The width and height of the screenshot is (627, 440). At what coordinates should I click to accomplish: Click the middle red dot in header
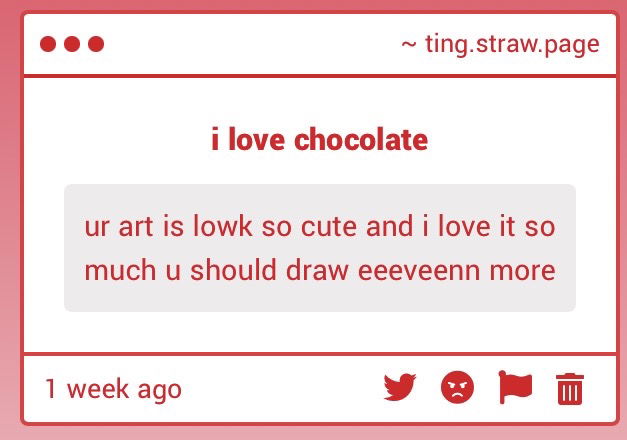[x=72, y=44]
